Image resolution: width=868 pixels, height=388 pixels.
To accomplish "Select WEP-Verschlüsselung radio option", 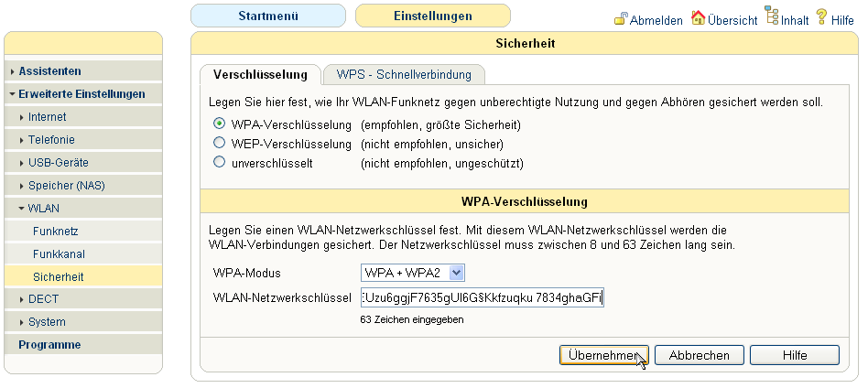I will pyautogui.click(x=219, y=144).
